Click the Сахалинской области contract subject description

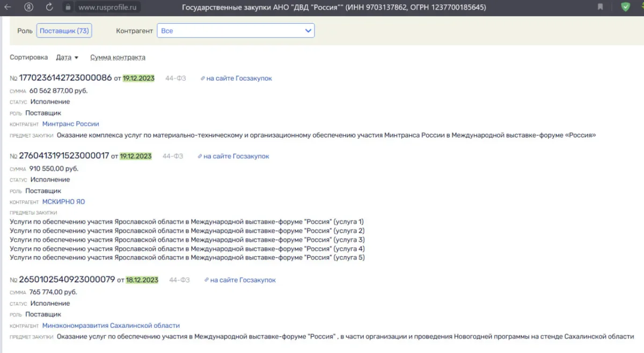coord(345,337)
